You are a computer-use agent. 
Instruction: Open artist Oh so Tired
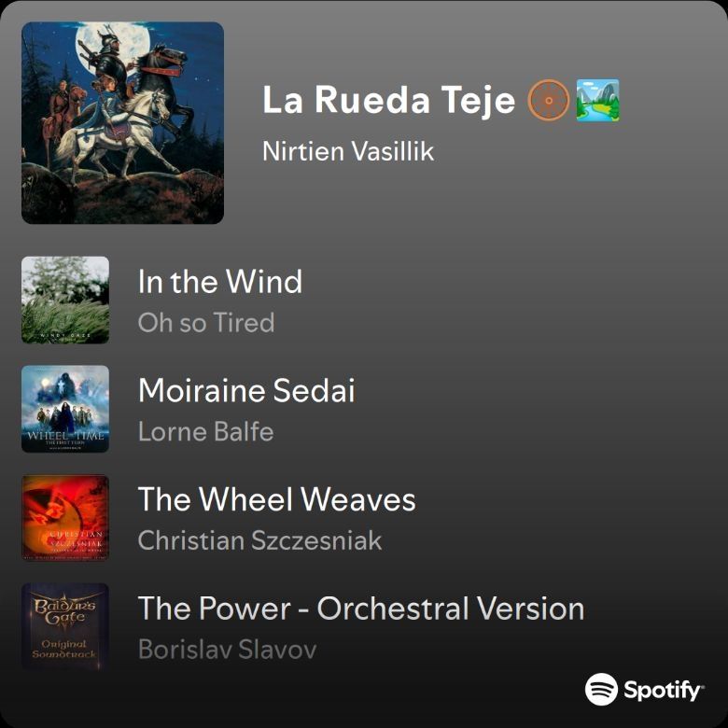(x=206, y=323)
